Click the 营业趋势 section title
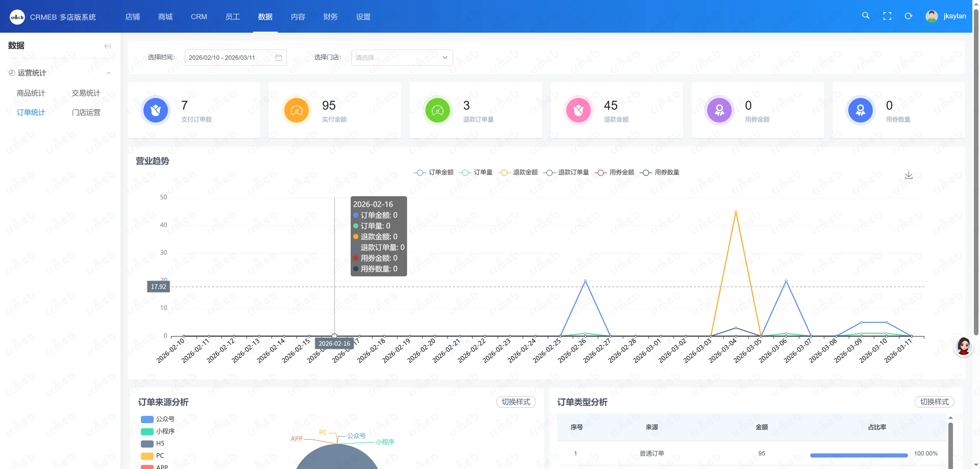The image size is (980, 469). tap(152, 161)
